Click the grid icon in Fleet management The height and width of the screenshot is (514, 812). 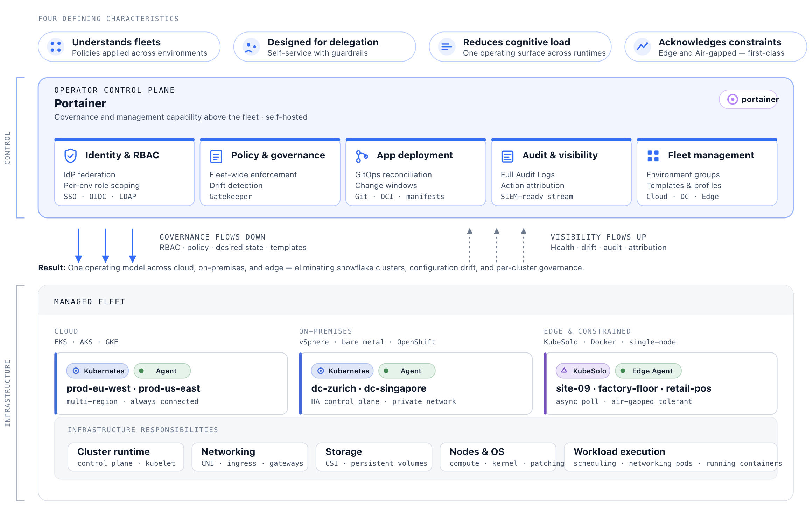[653, 156]
